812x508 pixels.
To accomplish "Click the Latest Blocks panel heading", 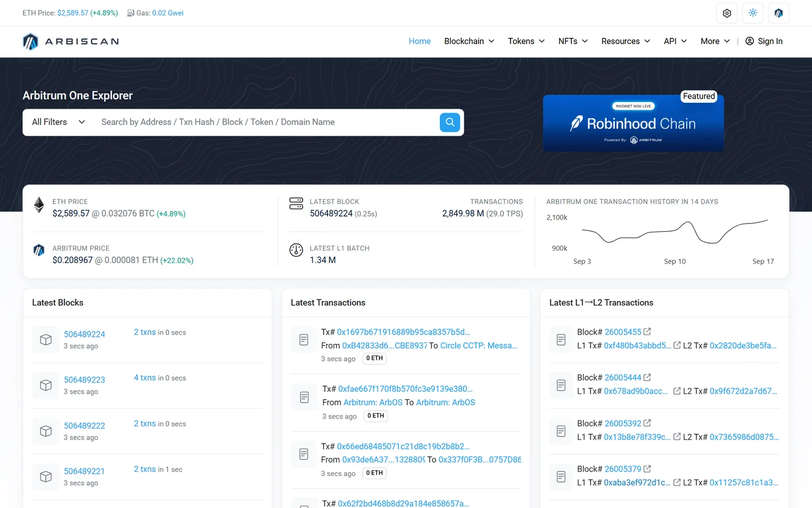I will coord(57,302).
